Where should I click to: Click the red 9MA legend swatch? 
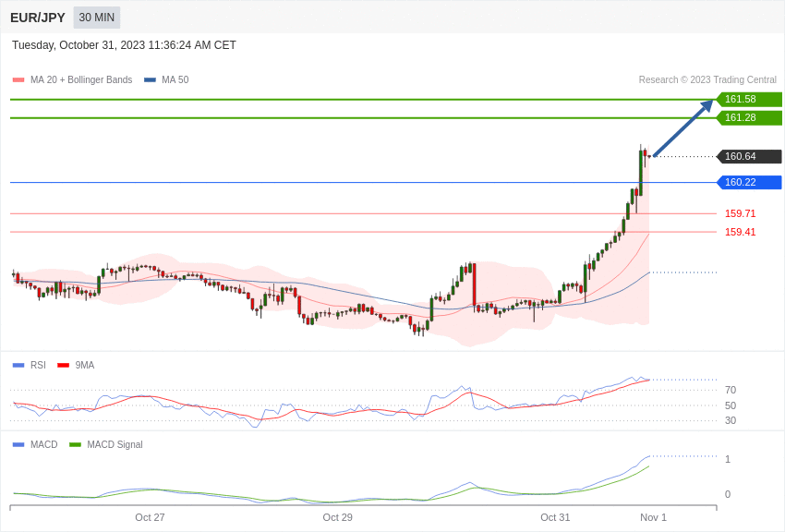tap(64, 366)
